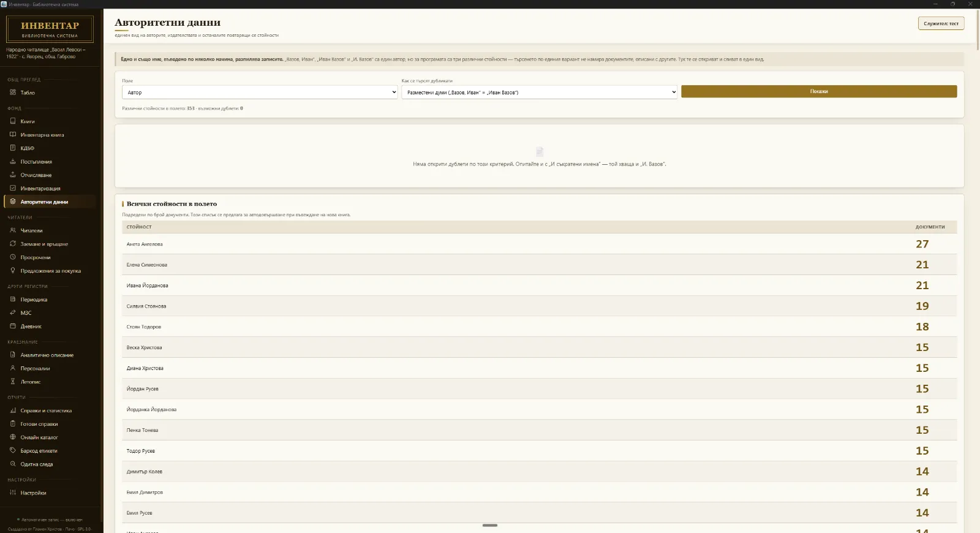Image resolution: width=980 pixels, height=533 pixels.
Task: Go to Читатели menu label
Action: click(31, 231)
